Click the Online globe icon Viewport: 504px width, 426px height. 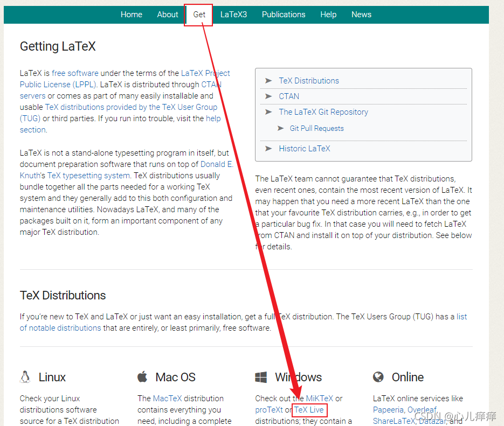point(378,377)
